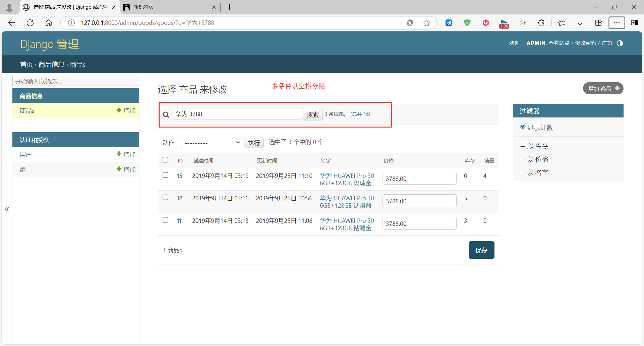Open the favorites list icon
Screen dimensions: 644x346
click(x=562, y=23)
